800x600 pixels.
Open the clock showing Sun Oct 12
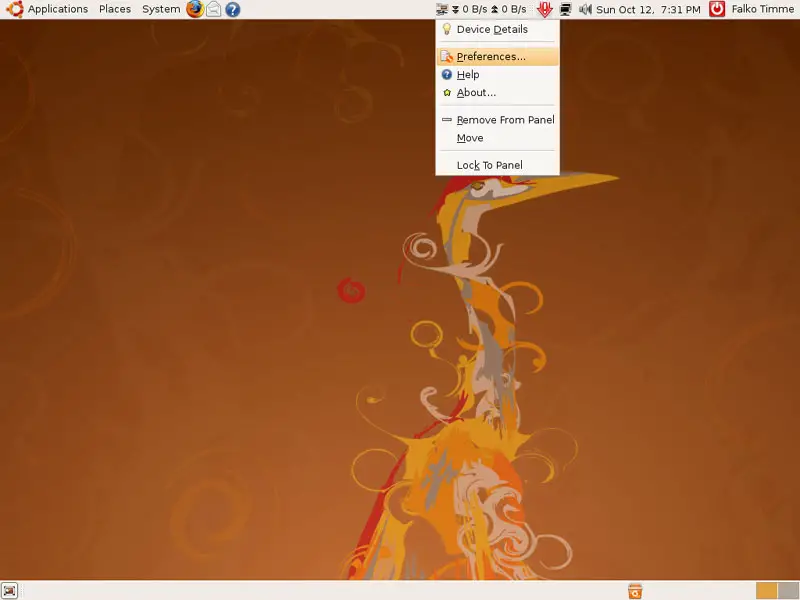point(648,9)
